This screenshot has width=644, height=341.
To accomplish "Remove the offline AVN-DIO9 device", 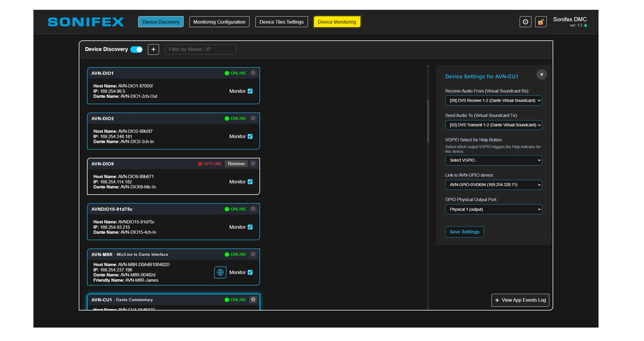I will click(x=236, y=163).
